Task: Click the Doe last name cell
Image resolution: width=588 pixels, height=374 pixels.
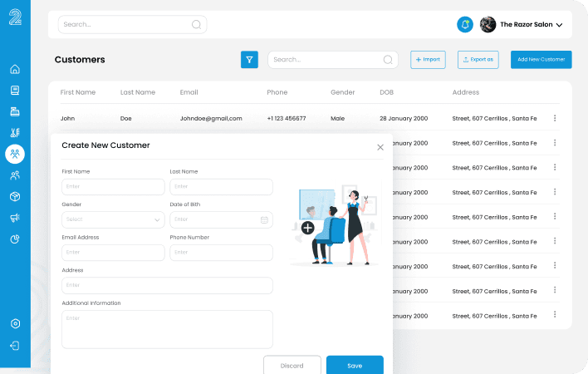Action: tap(126, 119)
